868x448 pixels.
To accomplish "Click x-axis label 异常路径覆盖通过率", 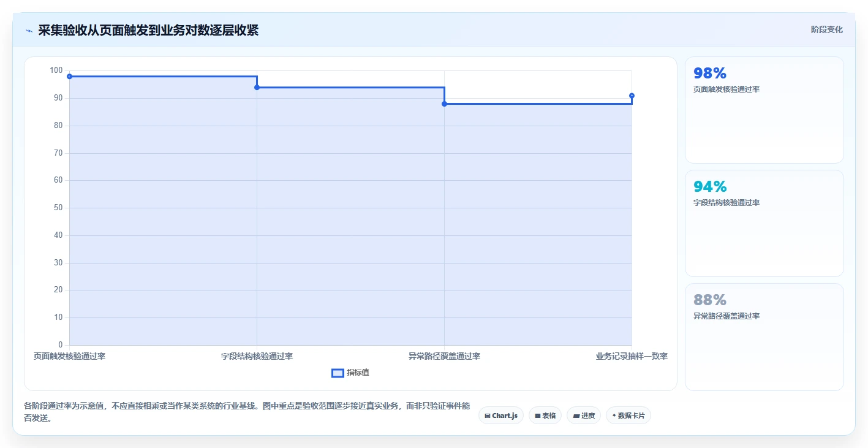I will coord(444,356).
